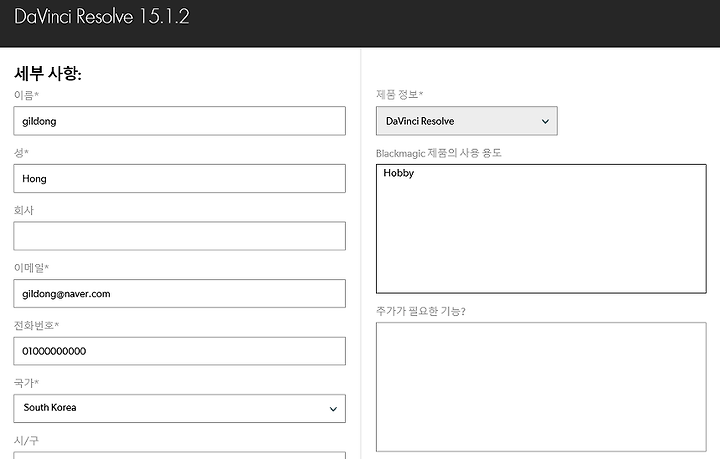This screenshot has height=459, width=720.
Task: Click the usage purpose textarea containing Hobby
Action: (x=541, y=229)
